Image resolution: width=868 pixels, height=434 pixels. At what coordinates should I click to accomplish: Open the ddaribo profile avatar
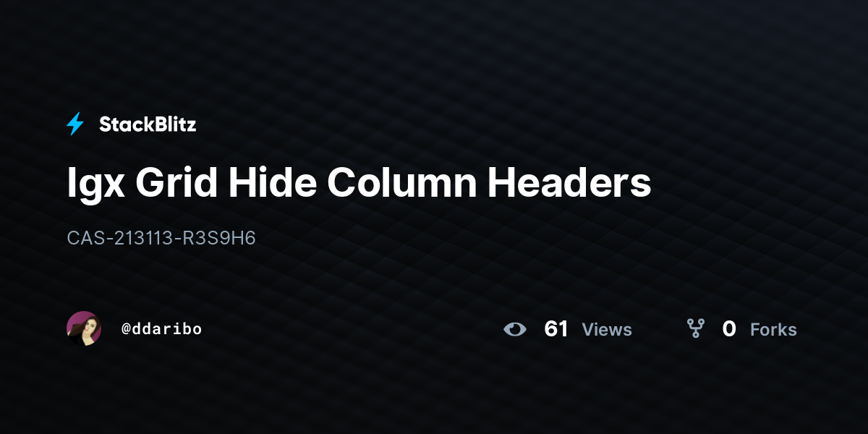click(84, 328)
